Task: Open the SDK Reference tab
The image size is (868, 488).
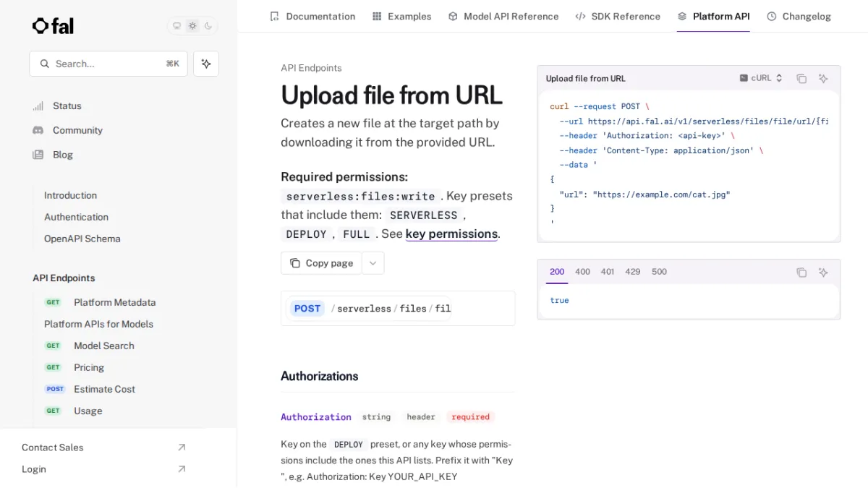Action: [618, 16]
